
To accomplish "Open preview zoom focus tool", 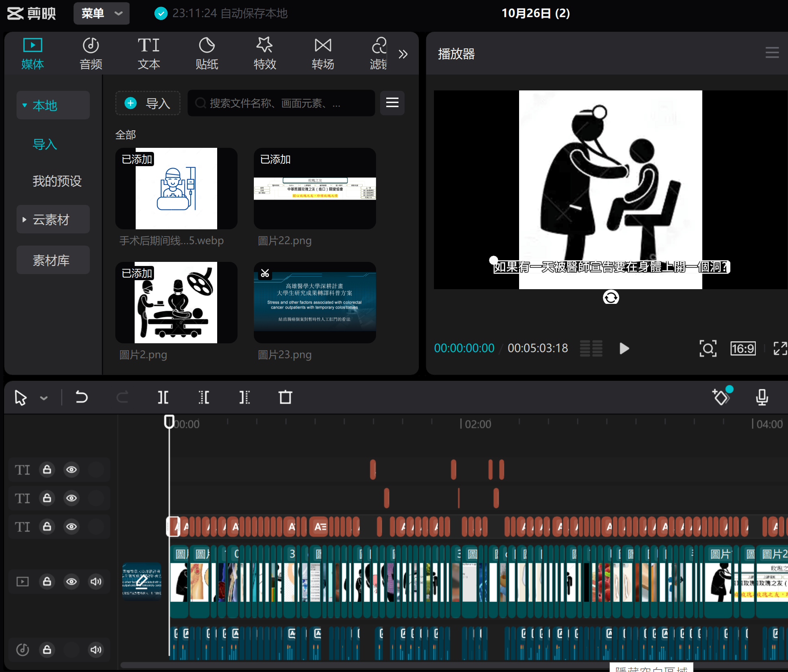I will pyautogui.click(x=708, y=349).
